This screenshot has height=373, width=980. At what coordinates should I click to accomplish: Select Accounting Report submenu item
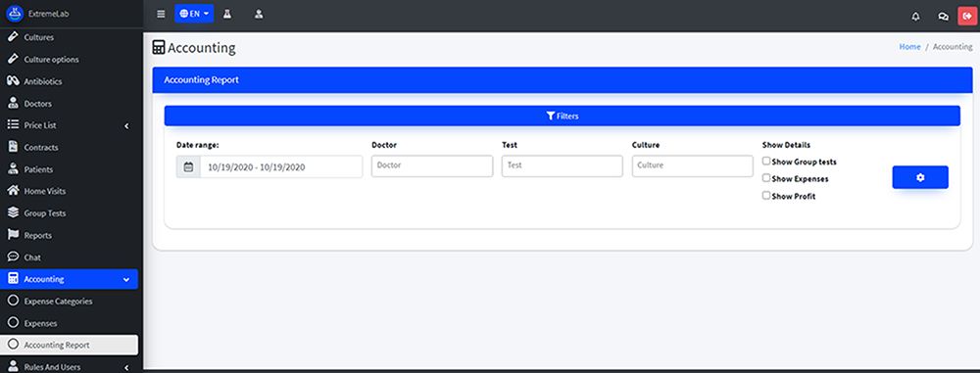[69, 345]
